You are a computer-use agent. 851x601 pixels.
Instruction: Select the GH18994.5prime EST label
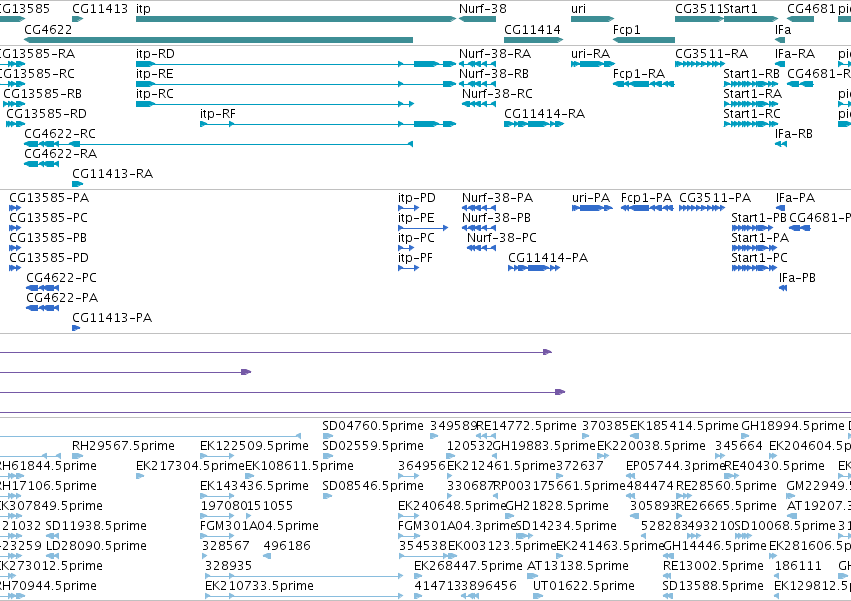pos(793,426)
